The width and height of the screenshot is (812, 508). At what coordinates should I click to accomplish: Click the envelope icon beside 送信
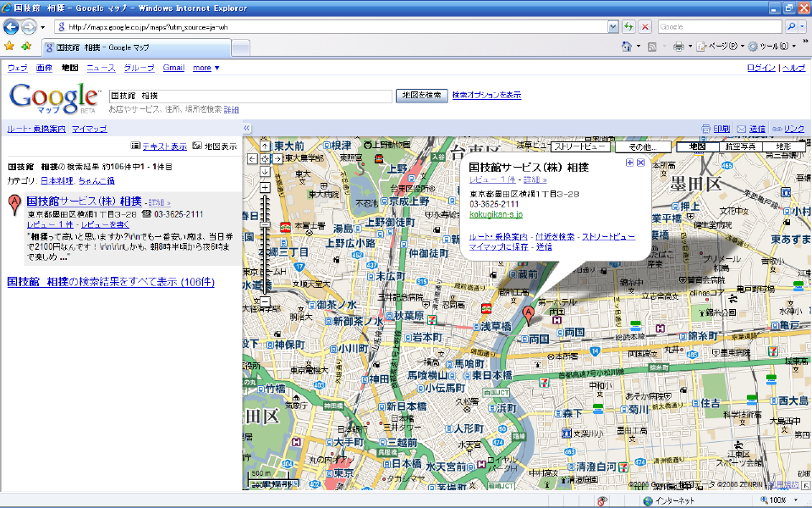[742, 129]
